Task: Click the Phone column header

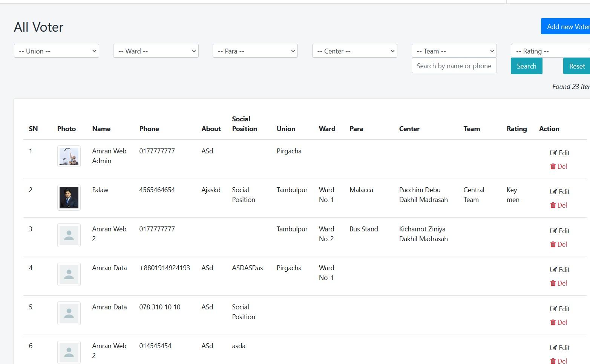Action: [149, 128]
